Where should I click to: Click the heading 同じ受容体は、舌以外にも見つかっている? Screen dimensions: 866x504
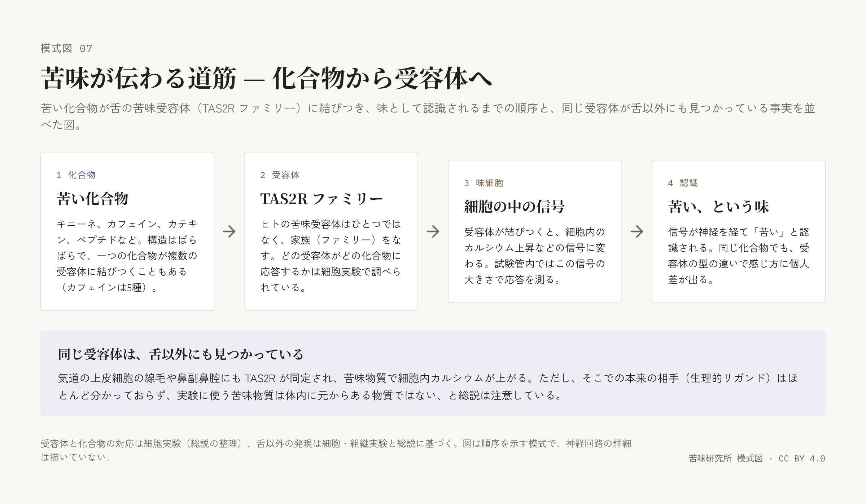181,354
